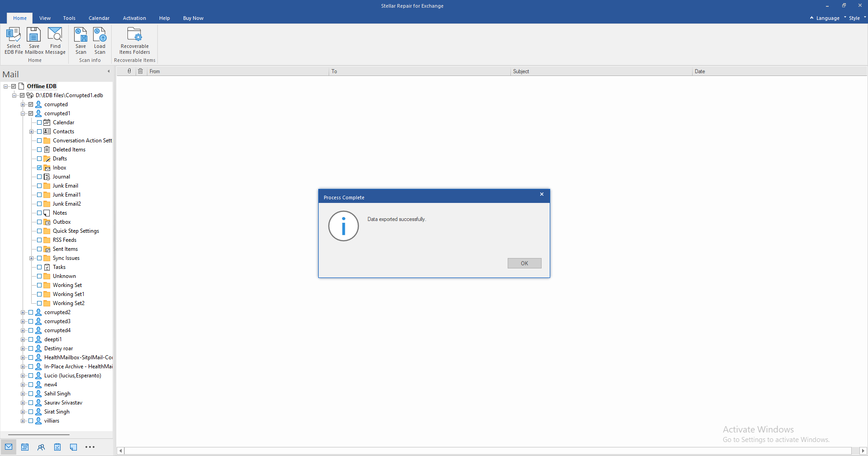The height and width of the screenshot is (456, 868).
Task: Open the Language dropdown
Action: tap(827, 18)
